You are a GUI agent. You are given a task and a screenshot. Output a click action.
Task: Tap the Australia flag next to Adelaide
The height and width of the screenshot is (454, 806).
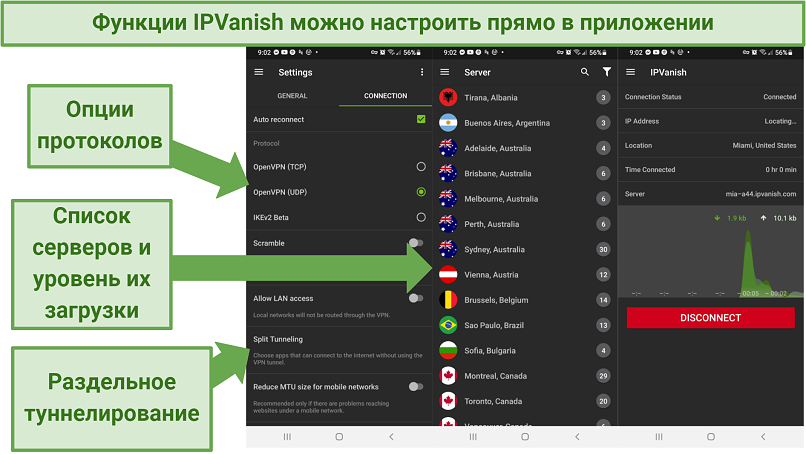[x=448, y=148]
